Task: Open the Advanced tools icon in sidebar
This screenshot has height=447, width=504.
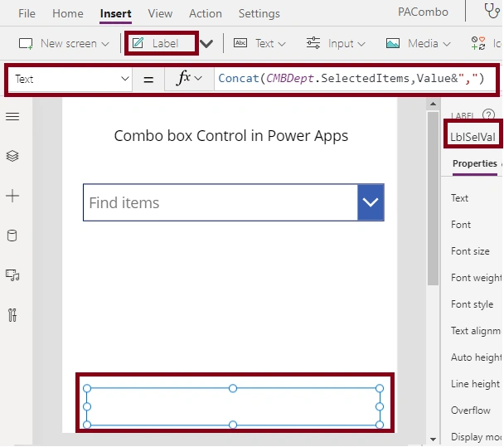Action: [12, 315]
